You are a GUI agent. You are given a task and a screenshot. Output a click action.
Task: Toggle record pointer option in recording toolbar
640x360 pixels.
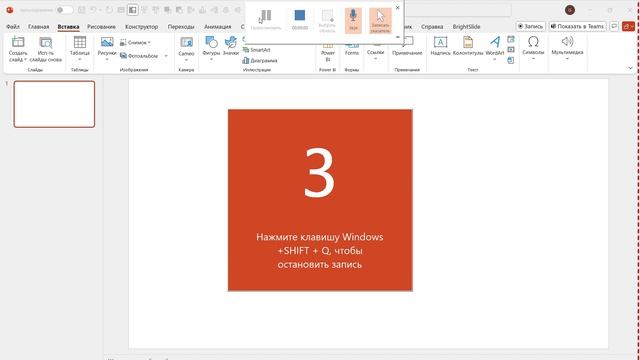click(380, 20)
